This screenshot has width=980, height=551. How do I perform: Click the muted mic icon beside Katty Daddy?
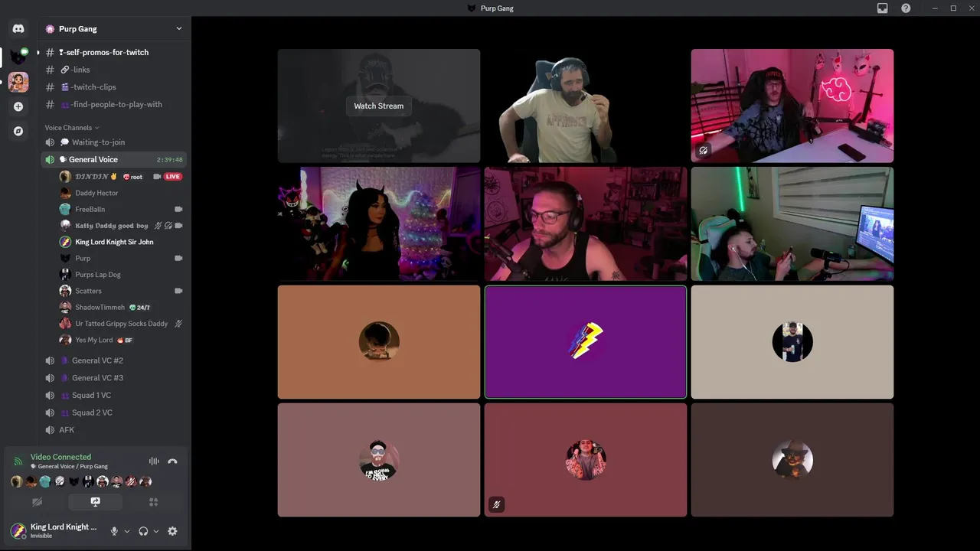point(158,226)
